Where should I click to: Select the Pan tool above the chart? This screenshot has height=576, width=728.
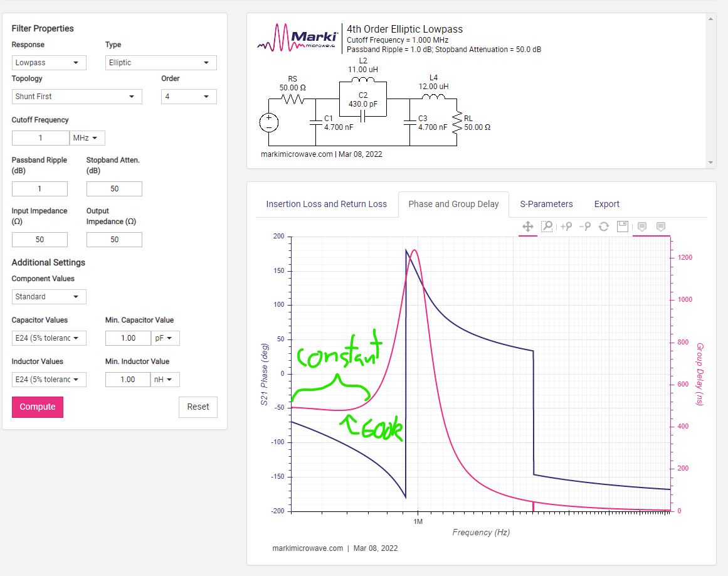(x=528, y=227)
